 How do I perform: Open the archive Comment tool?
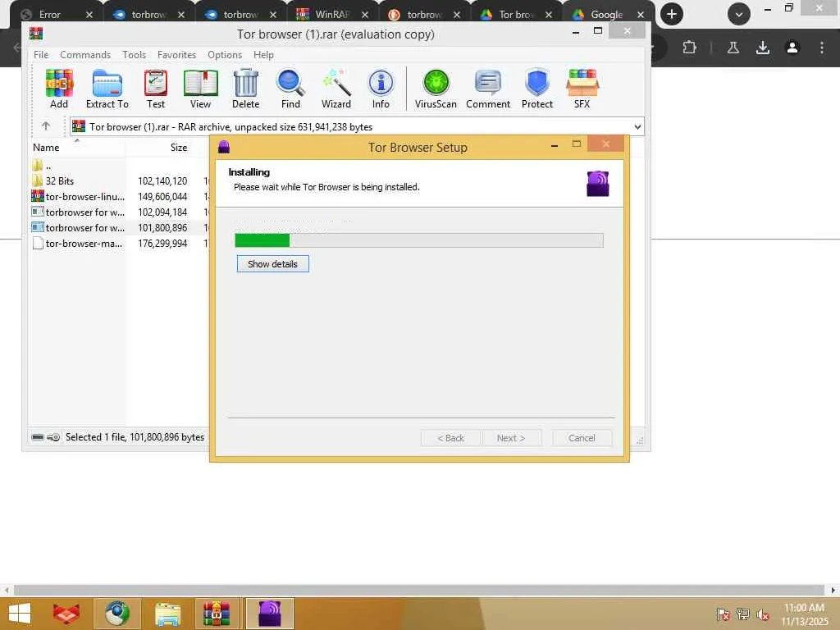(x=488, y=89)
